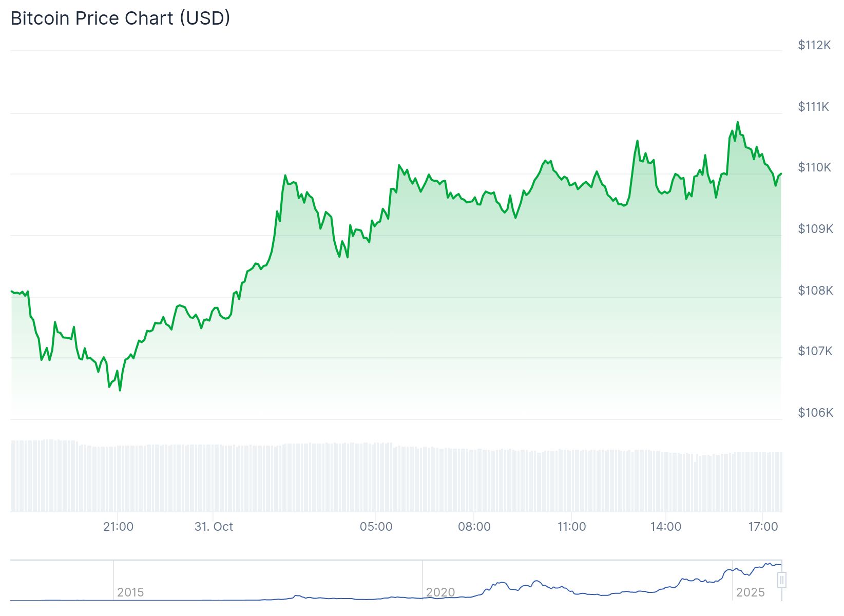Screen dimensions: 844x616
Task: Click the $111K price axis label
Action: 813,107
